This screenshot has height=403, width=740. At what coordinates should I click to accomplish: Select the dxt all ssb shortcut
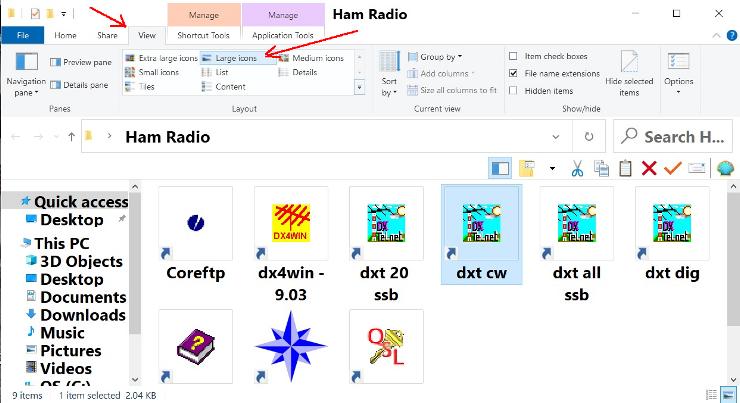point(577,244)
